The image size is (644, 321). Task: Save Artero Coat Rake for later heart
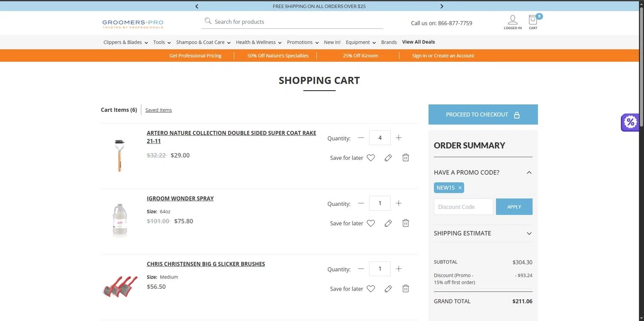(x=371, y=158)
